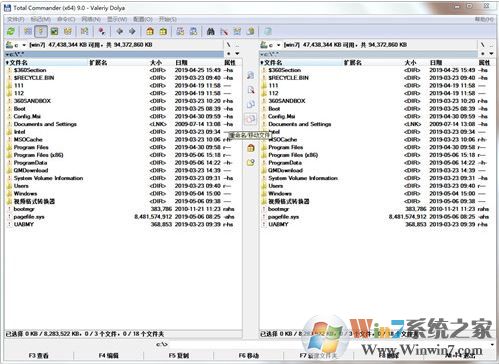Go to root in left panel backslash button
Image resolution: width=499 pixels, height=364 pixels.
pos(228,45)
